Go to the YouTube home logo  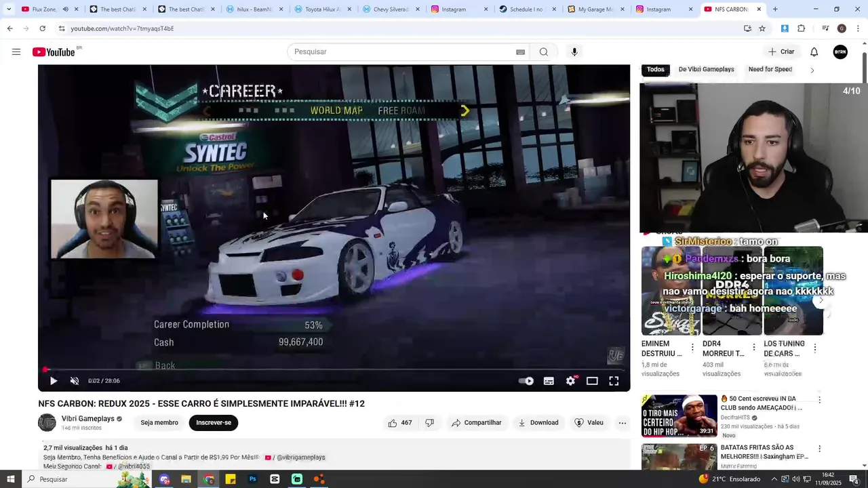tap(53, 52)
